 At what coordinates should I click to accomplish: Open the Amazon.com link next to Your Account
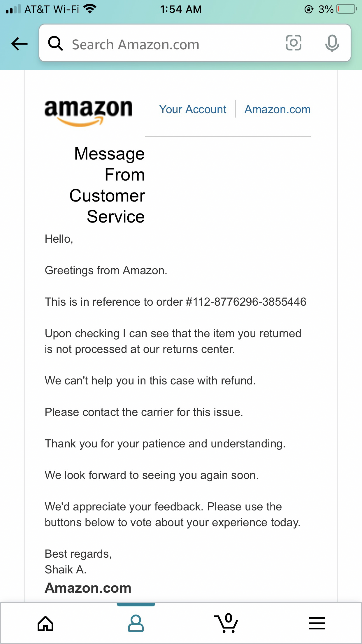(x=277, y=109)
